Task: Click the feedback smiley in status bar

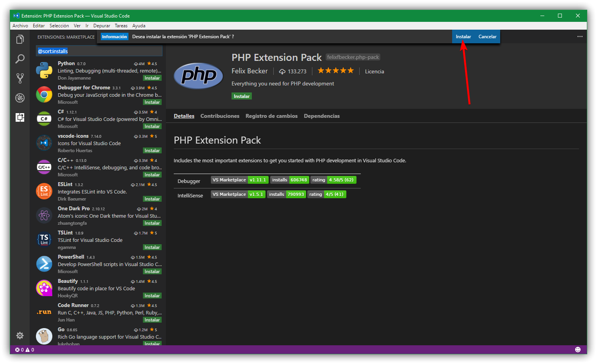Action: (578, 350)
